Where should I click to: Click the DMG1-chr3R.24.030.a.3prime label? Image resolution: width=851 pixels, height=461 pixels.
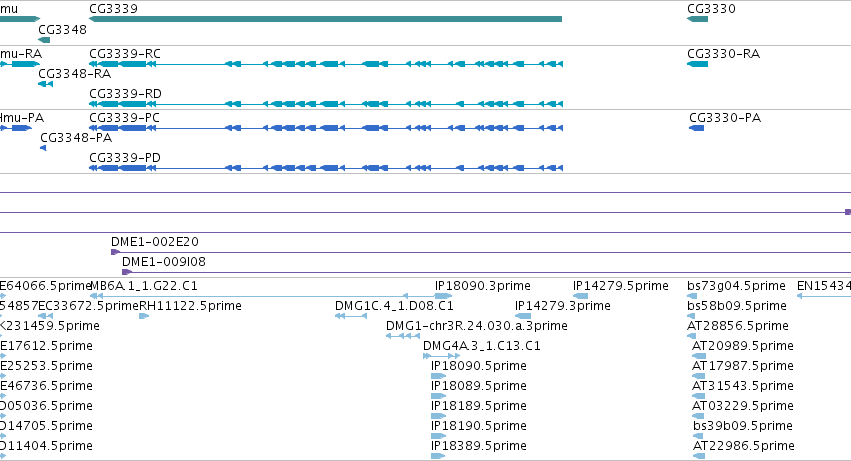(x=477, y=326)
